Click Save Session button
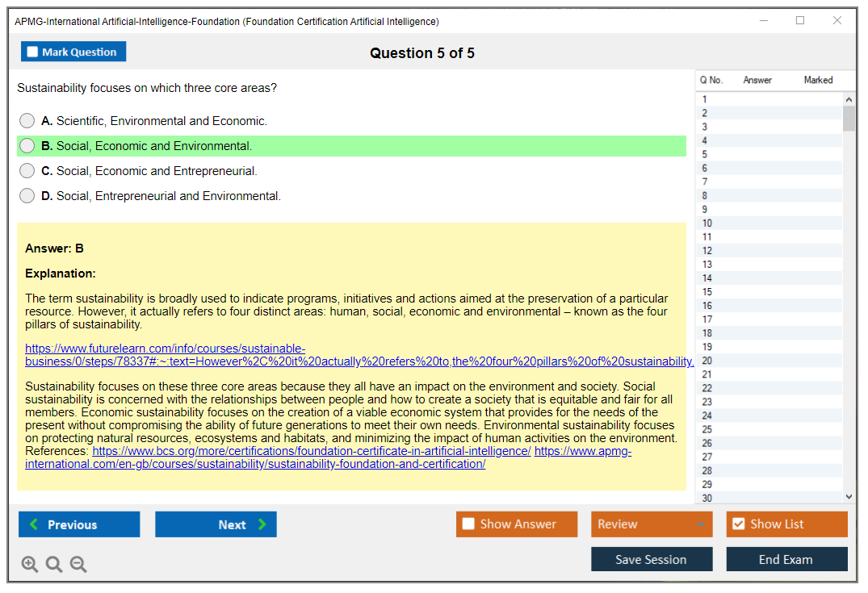 (652, 559)
